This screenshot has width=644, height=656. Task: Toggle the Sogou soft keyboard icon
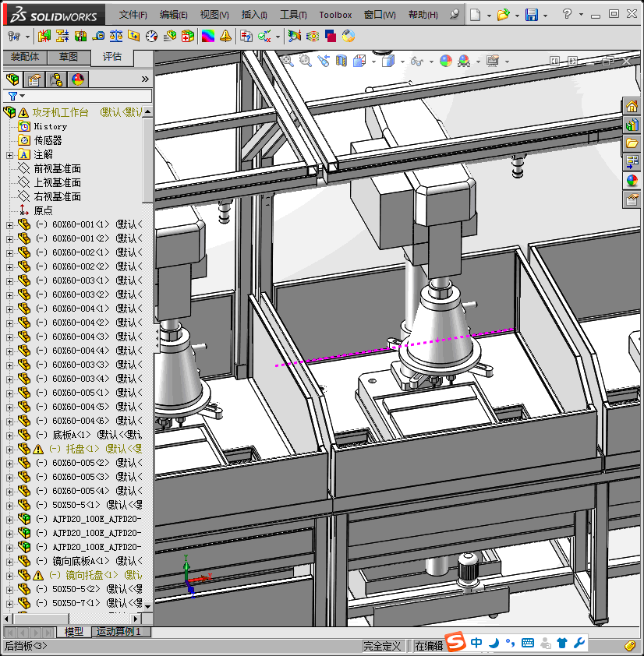(528, 644)
